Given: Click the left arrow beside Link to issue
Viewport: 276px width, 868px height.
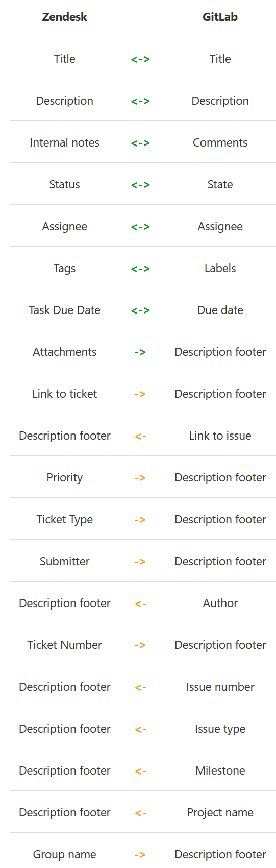Looking at the screenshot, I should click(x=140, y=436).
